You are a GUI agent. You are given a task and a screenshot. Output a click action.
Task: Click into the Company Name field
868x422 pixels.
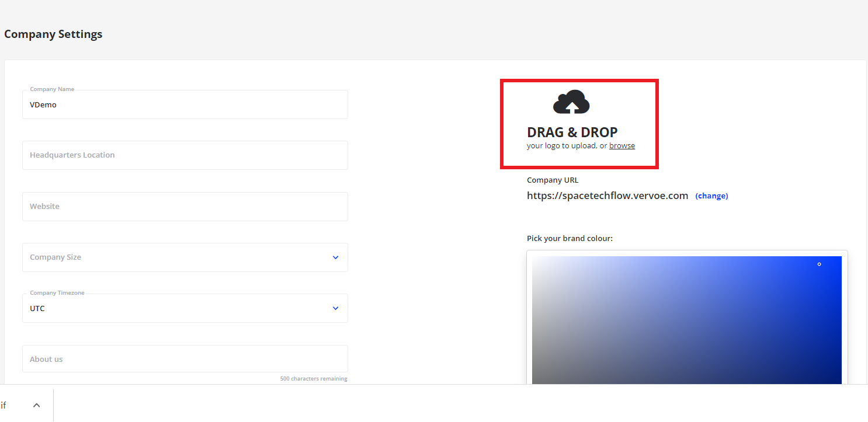click(x=185, y=104)
